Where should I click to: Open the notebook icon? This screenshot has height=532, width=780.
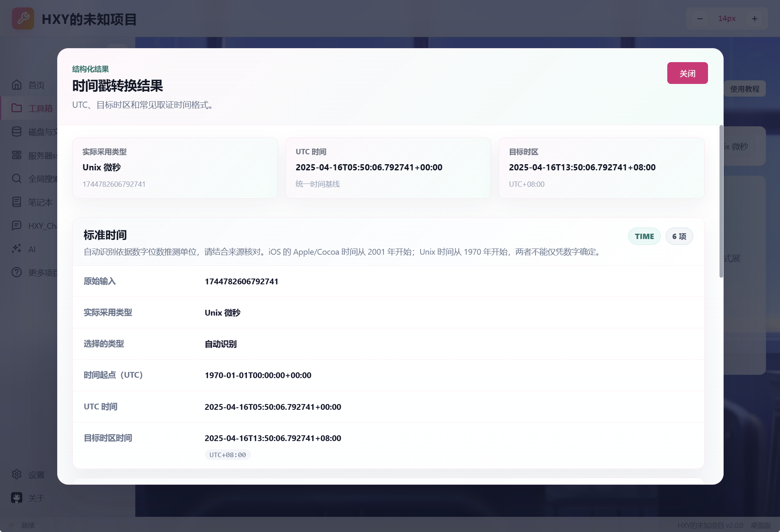click(x=16, y=202)
